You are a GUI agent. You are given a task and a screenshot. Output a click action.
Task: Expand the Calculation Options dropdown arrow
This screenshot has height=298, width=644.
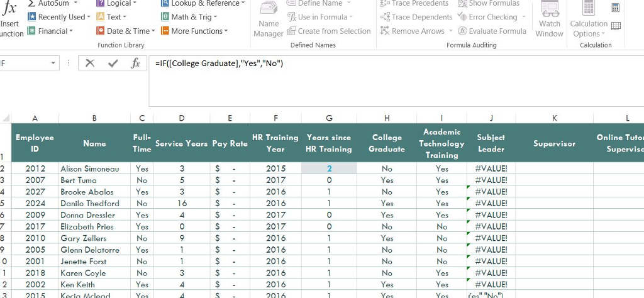pos(603,34)
